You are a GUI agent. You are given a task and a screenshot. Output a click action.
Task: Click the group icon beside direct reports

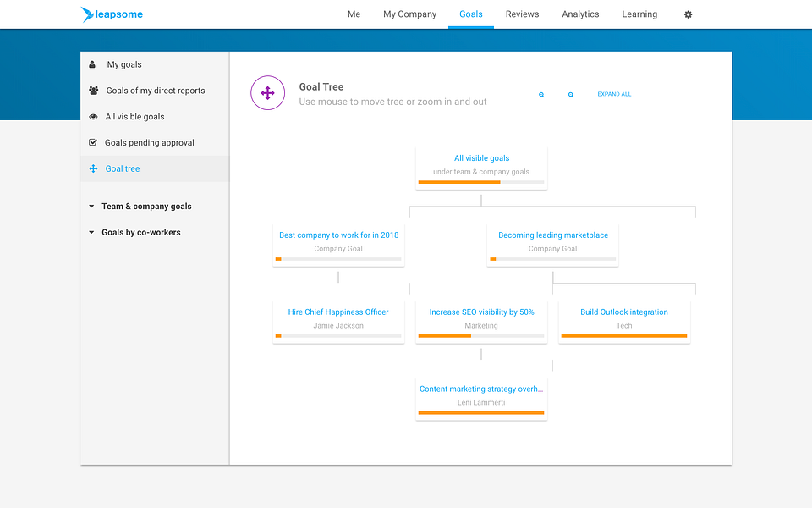pos(93,91)
